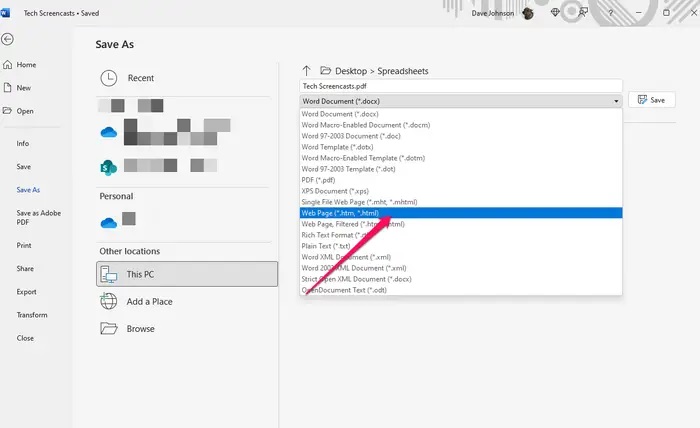Click the Word app icon in title bar

[5, 13]
